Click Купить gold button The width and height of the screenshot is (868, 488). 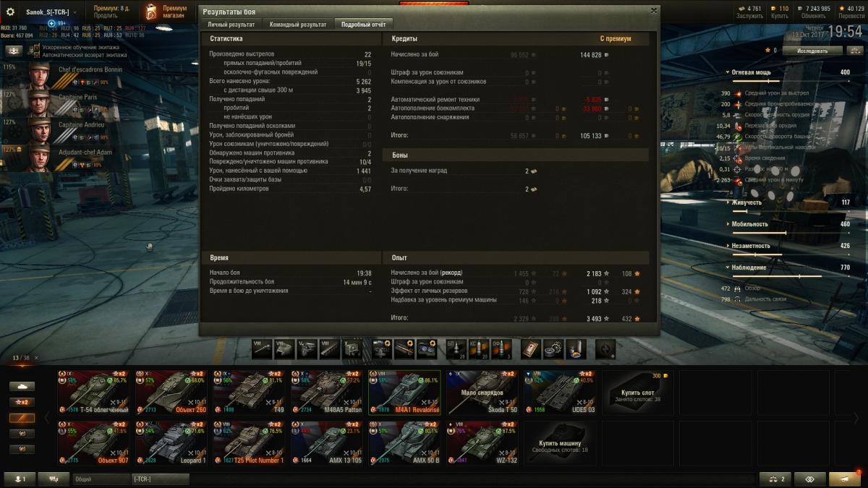[x=780, y=16]
